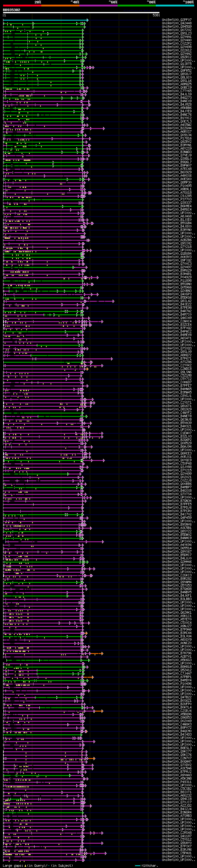Select the UniRef100_Q7XTS4 label

pos(177,494)
